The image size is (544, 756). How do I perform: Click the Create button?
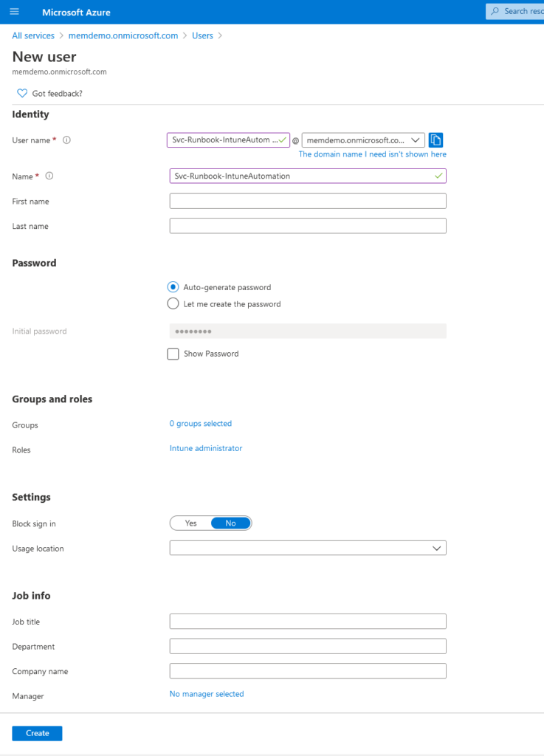coord(37,733)
